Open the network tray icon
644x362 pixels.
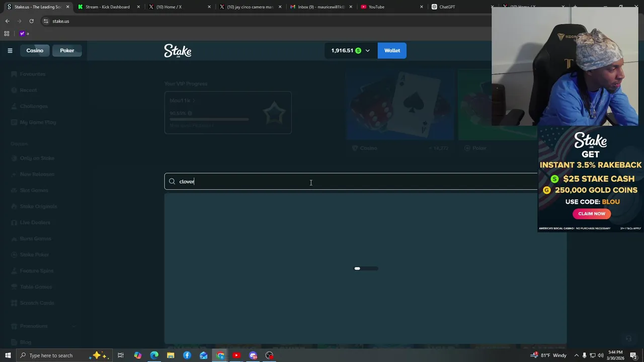593,355
